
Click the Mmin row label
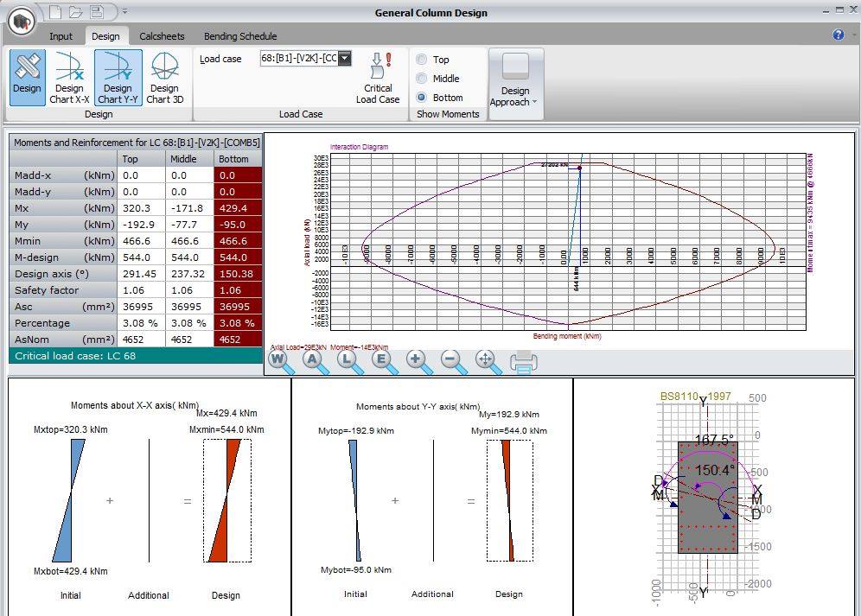point(63,240)
